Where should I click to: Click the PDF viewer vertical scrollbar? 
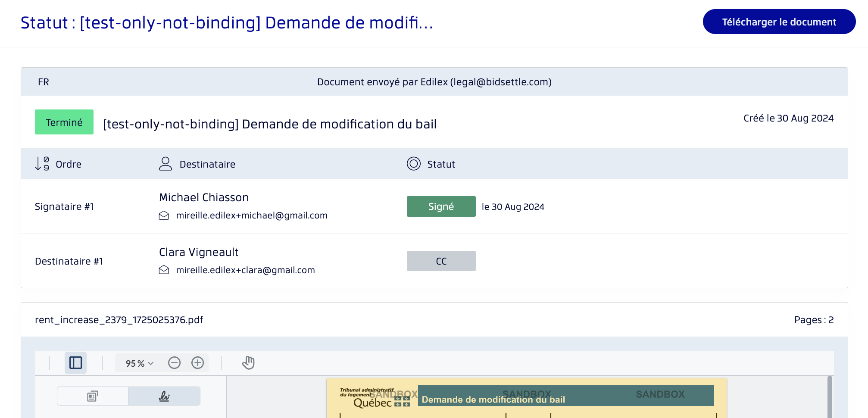coord(830,396)
